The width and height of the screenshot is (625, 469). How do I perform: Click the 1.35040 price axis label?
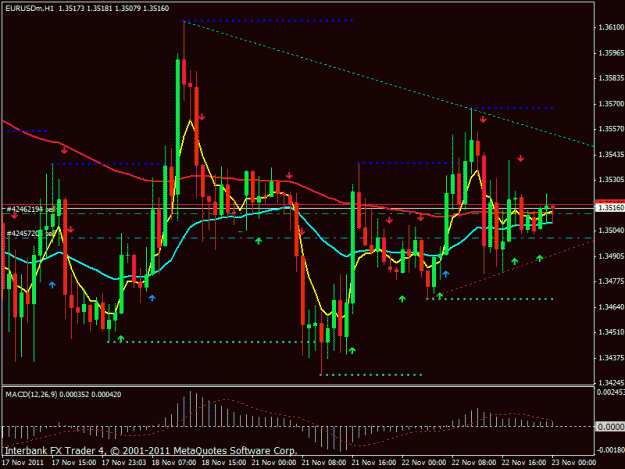click(611, 230)
